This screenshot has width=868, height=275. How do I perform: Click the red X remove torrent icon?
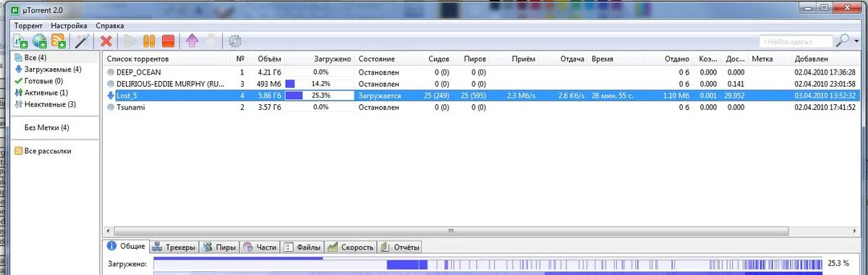tap(106, 42)
